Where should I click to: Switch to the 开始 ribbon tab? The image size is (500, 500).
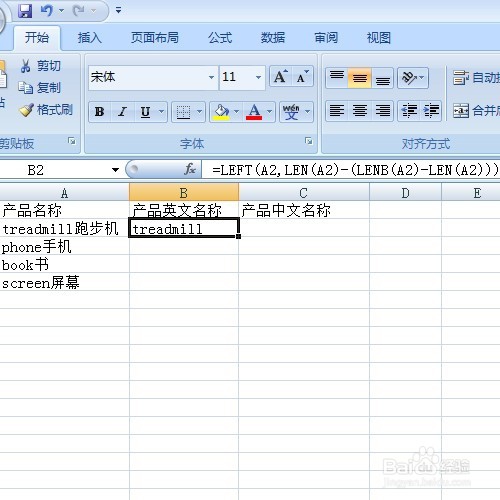point(37,38)
